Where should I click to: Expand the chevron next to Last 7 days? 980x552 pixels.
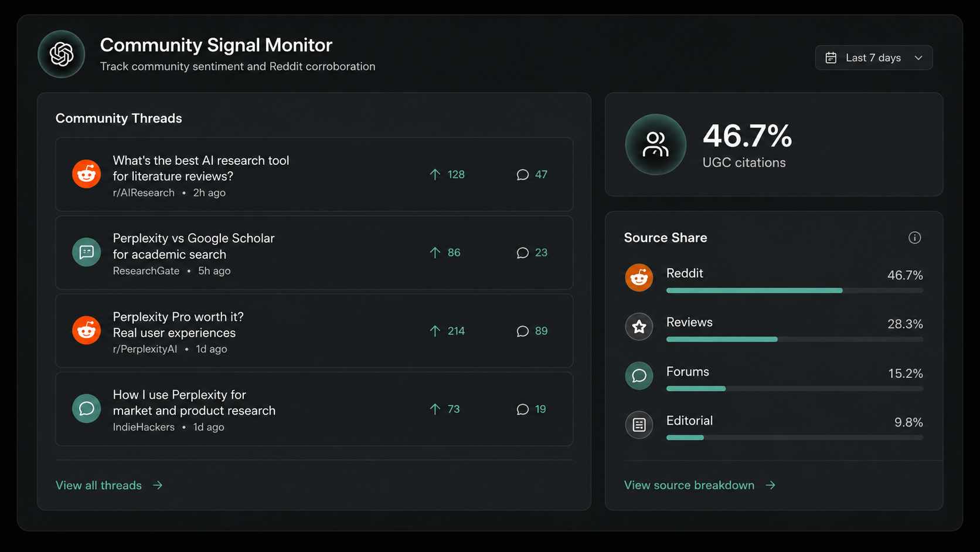[x=918, y=57]
